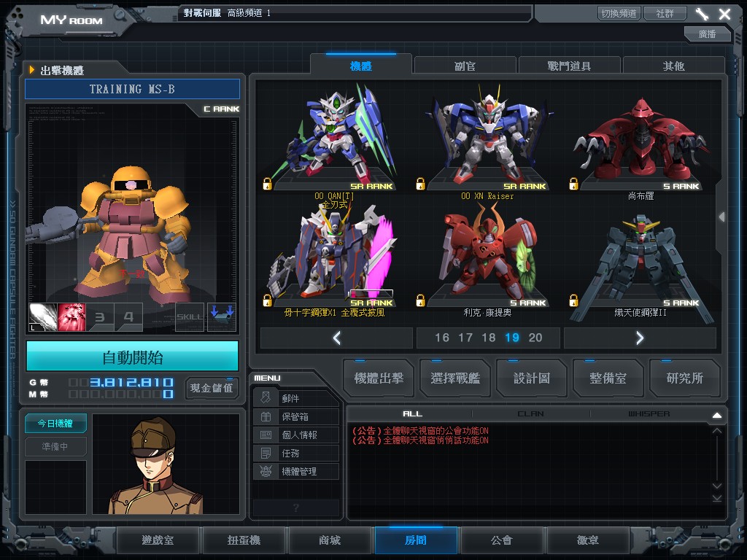The width and height of the screenshot is (747, 560).
Task: Toggle the lock on 利克·康提奧
Action: click(420, 300)
